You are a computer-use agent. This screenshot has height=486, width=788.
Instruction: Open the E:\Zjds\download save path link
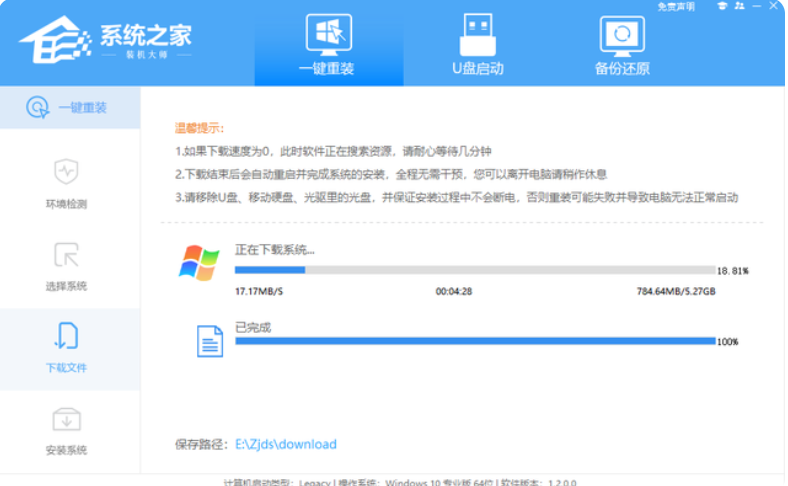tap(286, 444)
